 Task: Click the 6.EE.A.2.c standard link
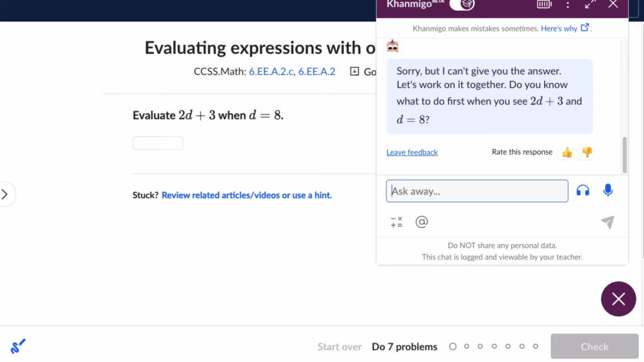[271, 72]
